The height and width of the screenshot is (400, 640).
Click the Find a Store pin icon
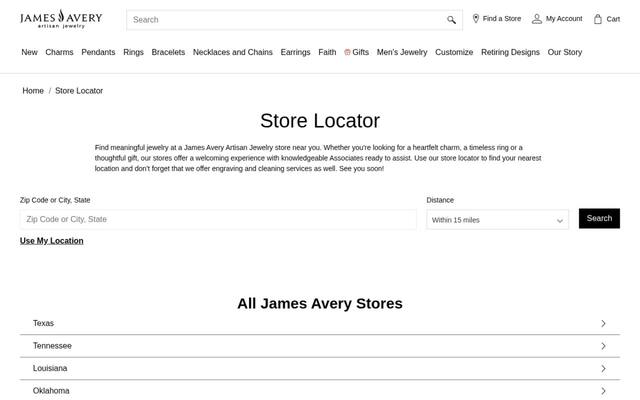[476, 18]
